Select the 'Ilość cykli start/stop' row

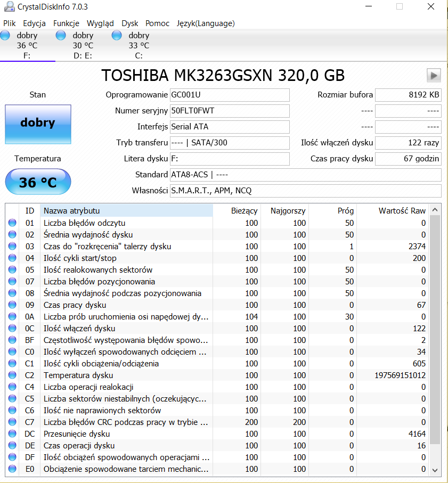(217, 258)
